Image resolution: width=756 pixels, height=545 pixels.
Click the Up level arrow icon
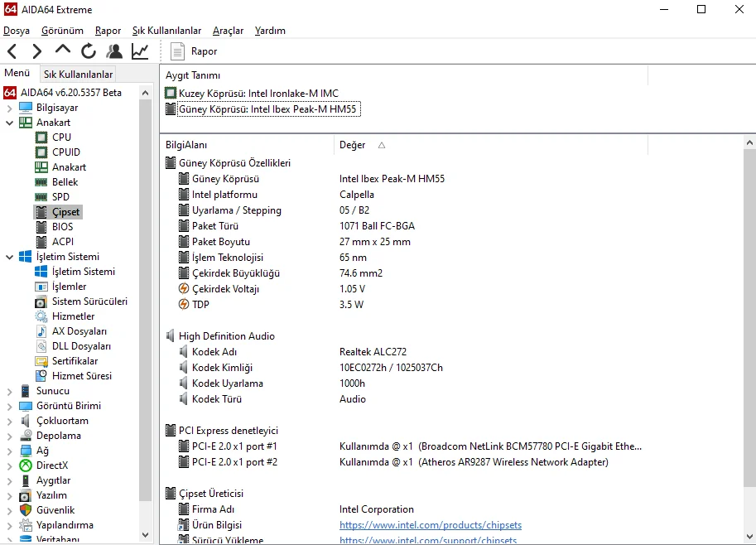(x=63, y=51)
